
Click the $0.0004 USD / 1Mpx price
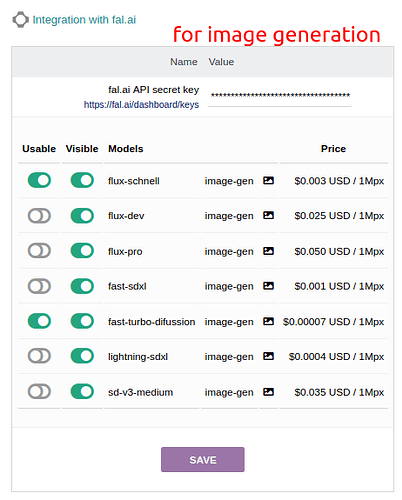point(336,357)
